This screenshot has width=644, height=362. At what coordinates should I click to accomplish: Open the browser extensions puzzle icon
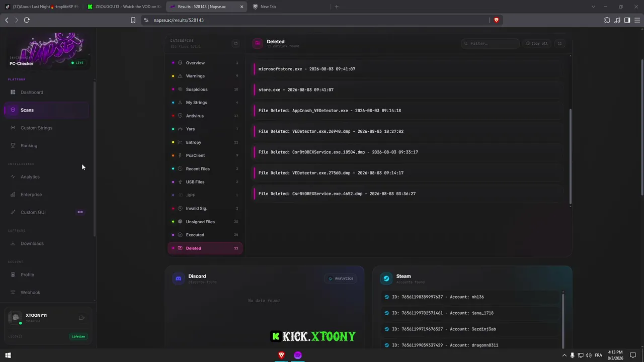pyautogui.click(x=607, y=20)
